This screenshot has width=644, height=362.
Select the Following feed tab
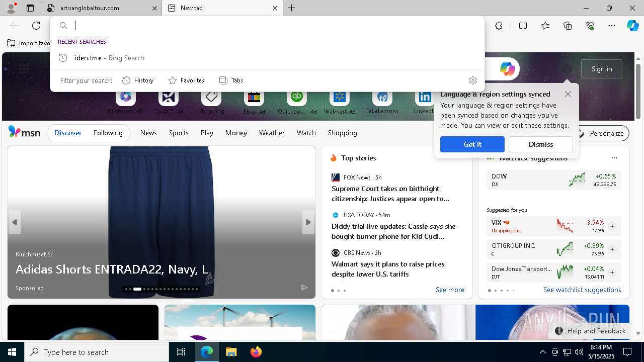(108, 133)
